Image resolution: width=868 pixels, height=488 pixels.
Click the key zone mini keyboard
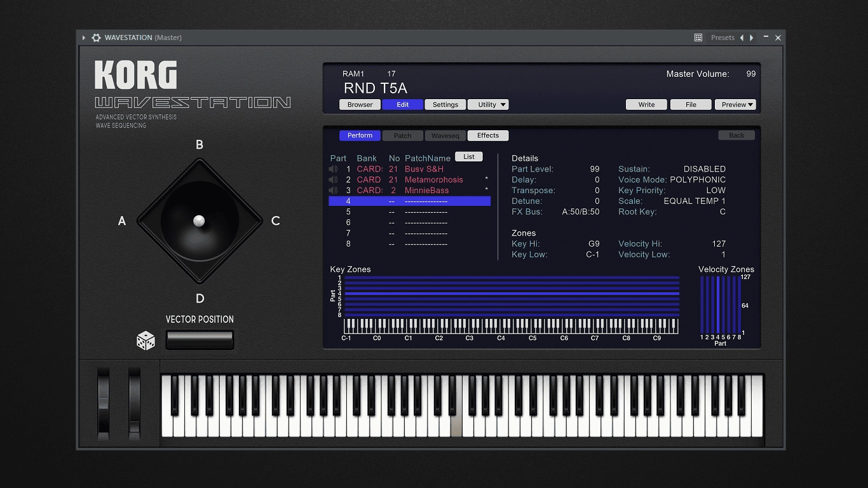[x=512, y=326]
